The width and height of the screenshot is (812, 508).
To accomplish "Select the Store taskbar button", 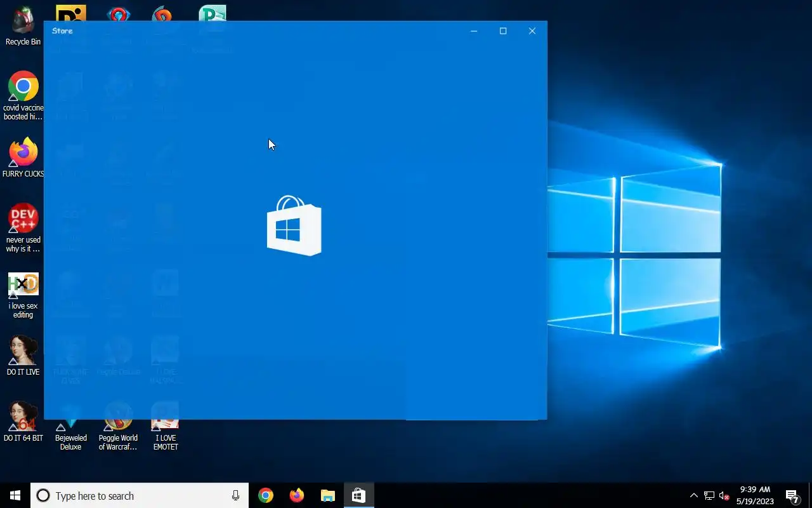I will pos(358,495).
